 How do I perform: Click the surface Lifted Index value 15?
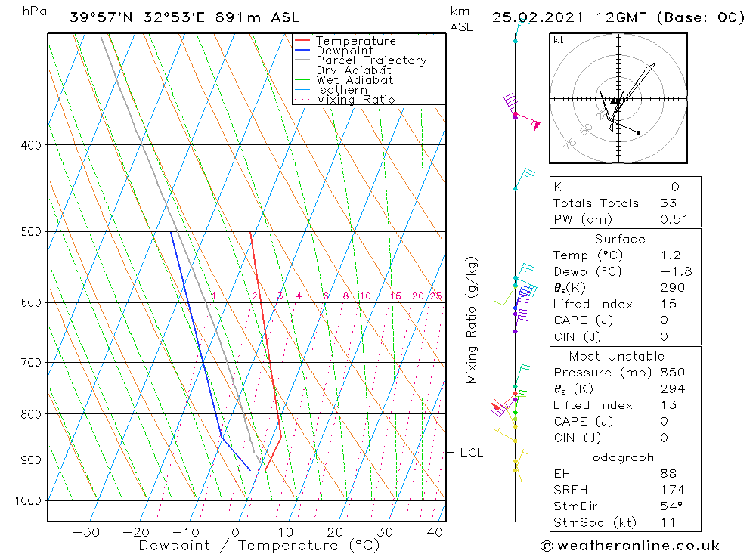pyautogui.click(x=669, y=305)
